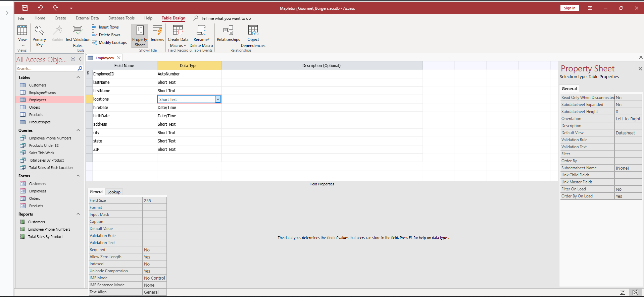The height and width of the screenshot is (297, 644).
Task: Click the General field properties tab
Action: point(97,192)
